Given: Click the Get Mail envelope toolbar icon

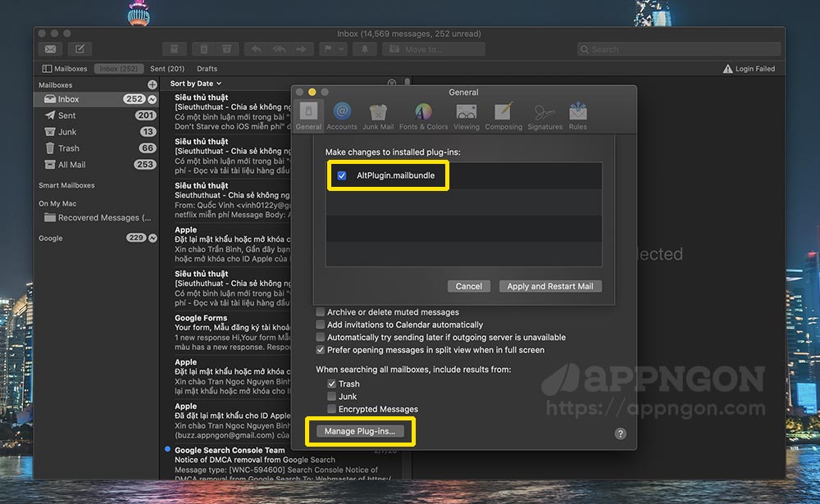Looking at the screenshot, I should pos(51,49).
